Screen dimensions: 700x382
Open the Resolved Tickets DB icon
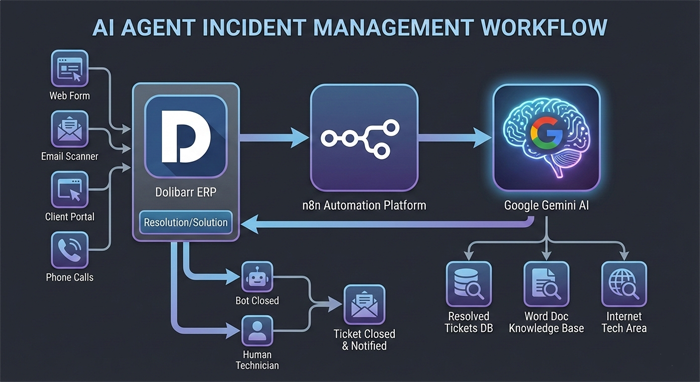click(469, 284)
